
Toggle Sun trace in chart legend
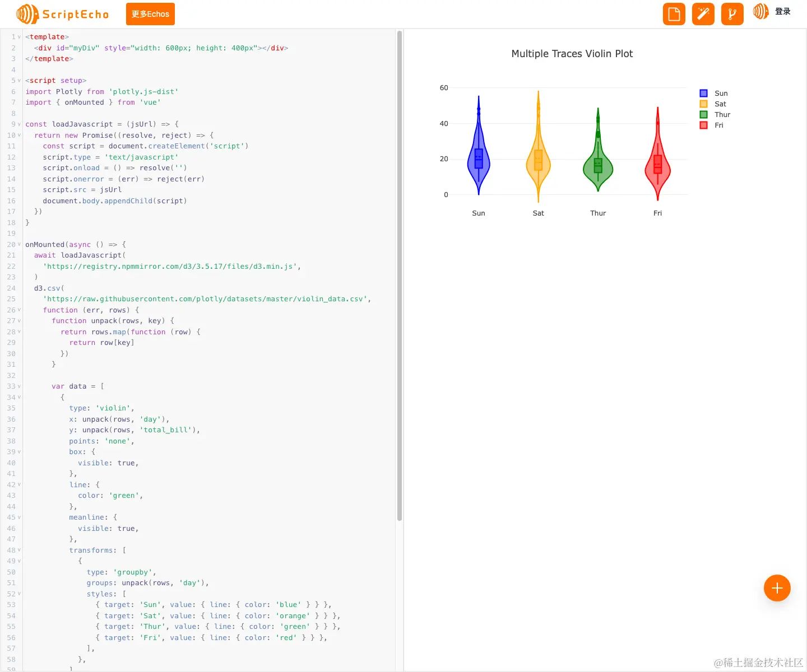coord(713,94)
